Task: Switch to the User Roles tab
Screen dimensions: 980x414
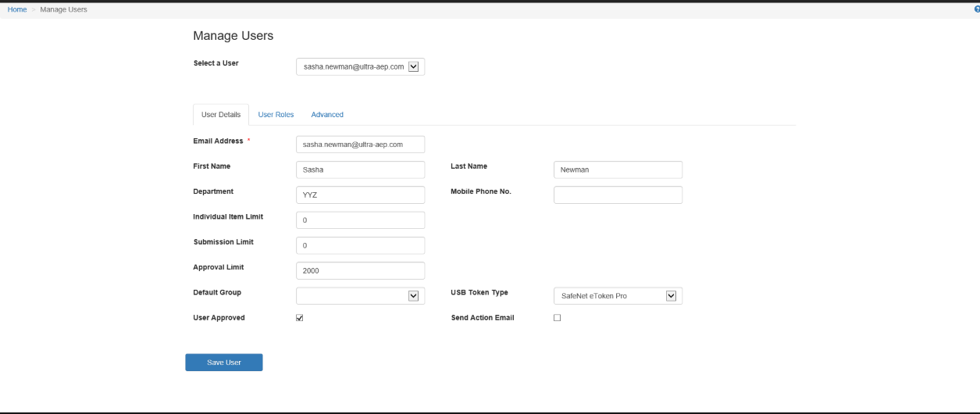Action: coord(276,115)
